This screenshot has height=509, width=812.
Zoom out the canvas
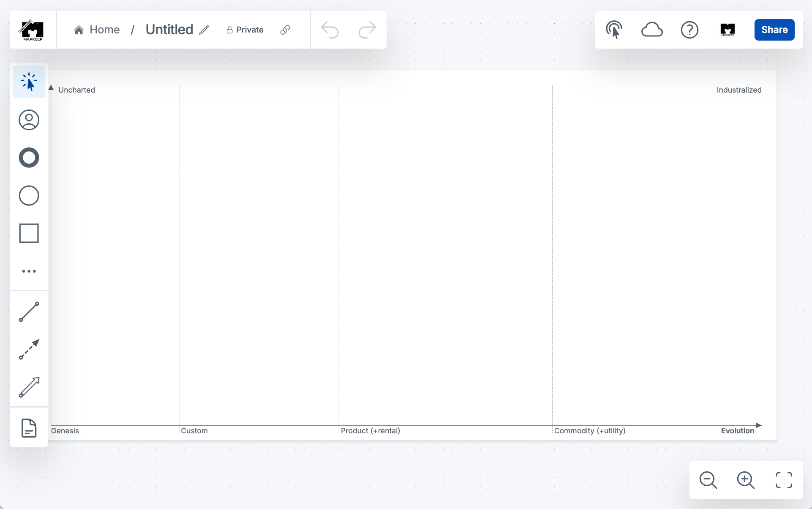pyautogui.click(x=708, y=480)
